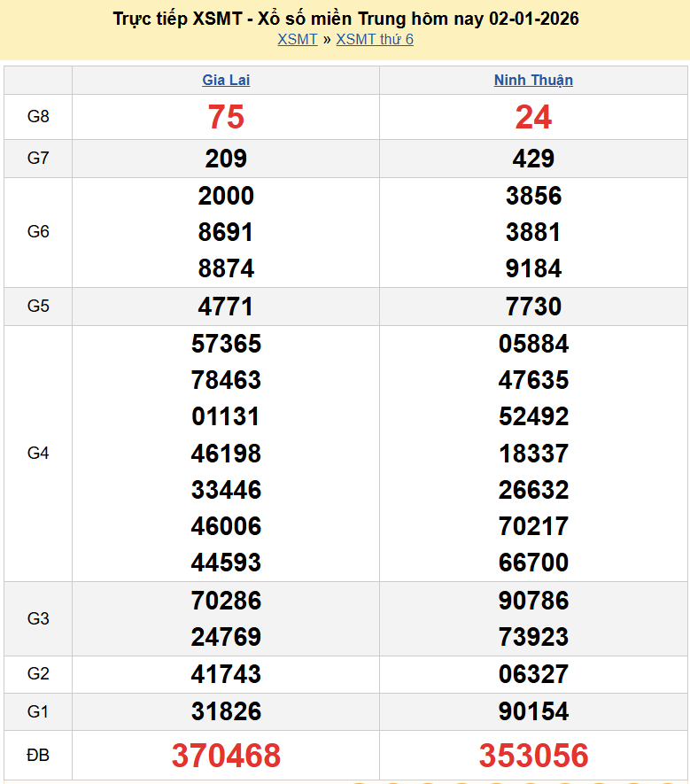Click Gia Lai G4 number 44593

click(226, 563)
